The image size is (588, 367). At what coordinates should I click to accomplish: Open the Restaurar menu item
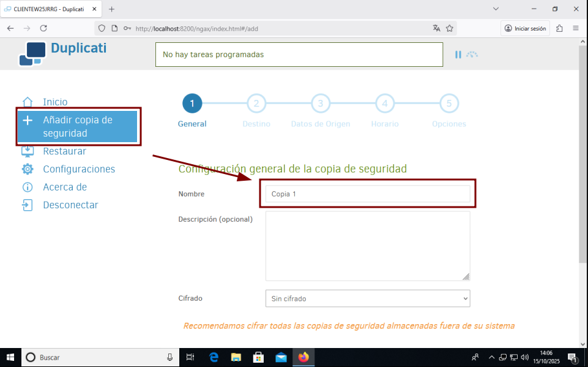click(x=64, y=151)
